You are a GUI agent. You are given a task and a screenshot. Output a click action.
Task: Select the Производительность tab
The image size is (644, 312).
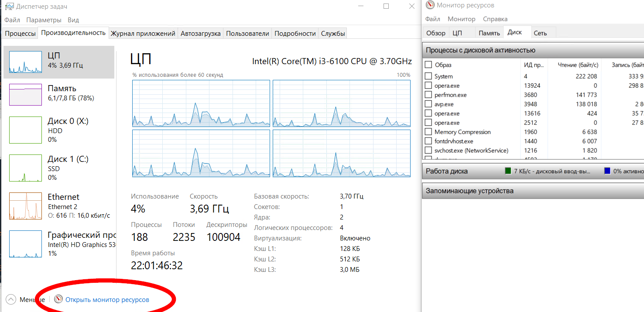pos(73,33)
